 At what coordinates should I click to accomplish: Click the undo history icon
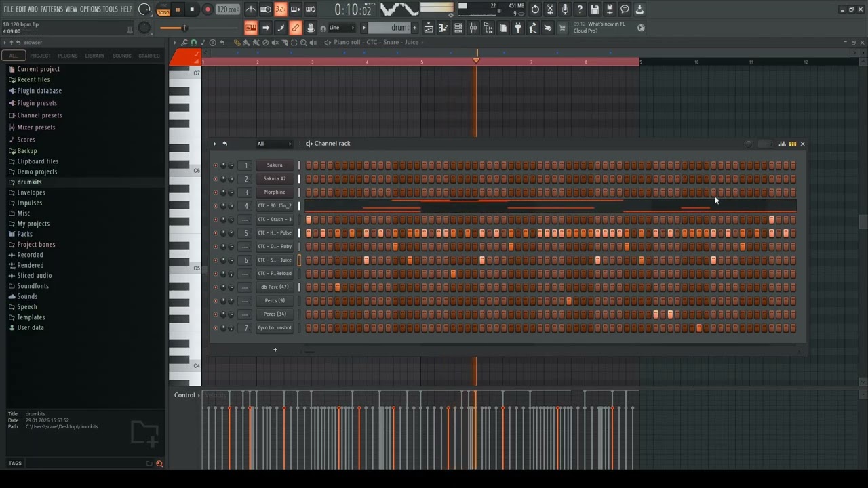tap(535, 9)
